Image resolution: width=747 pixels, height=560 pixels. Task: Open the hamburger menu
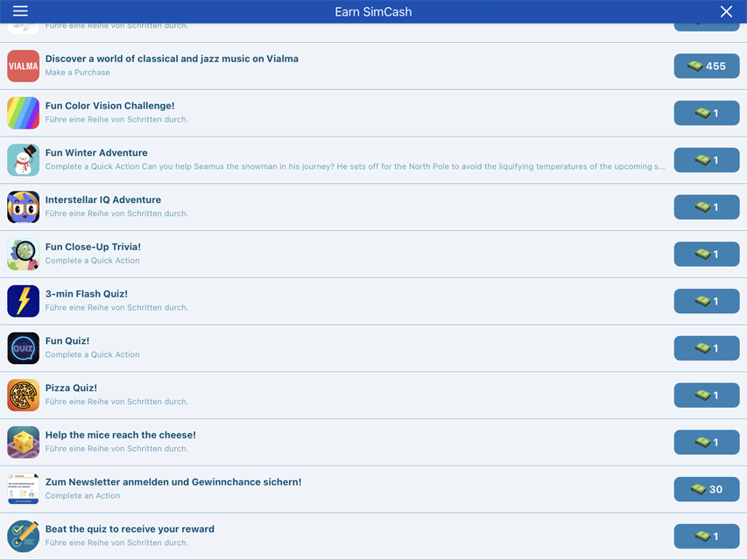coord(20,11)
